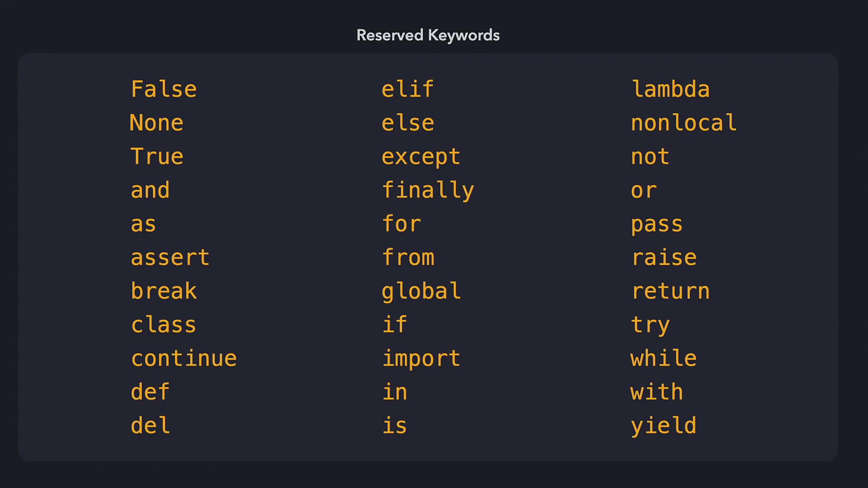868x488 pixels.
Task: Click the raise keyword
Action: tap(664, 258)
